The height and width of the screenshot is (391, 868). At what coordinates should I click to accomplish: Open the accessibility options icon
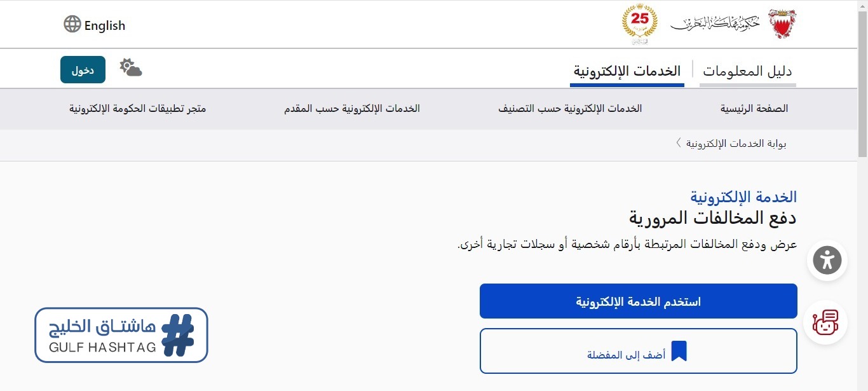click(827, 260)
